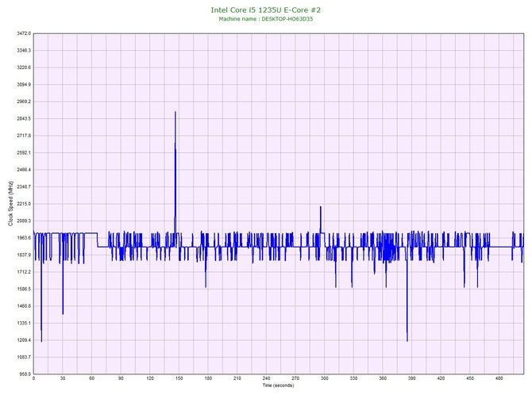Select the 2969.2 y-axis value
532x399 pixels.
[x=24, y=102]
